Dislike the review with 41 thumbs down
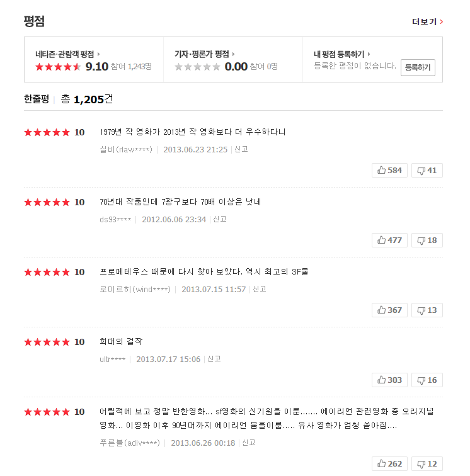The width and height of the screenshot is (470, 476). pyautogui.click(x=427, y=171)
